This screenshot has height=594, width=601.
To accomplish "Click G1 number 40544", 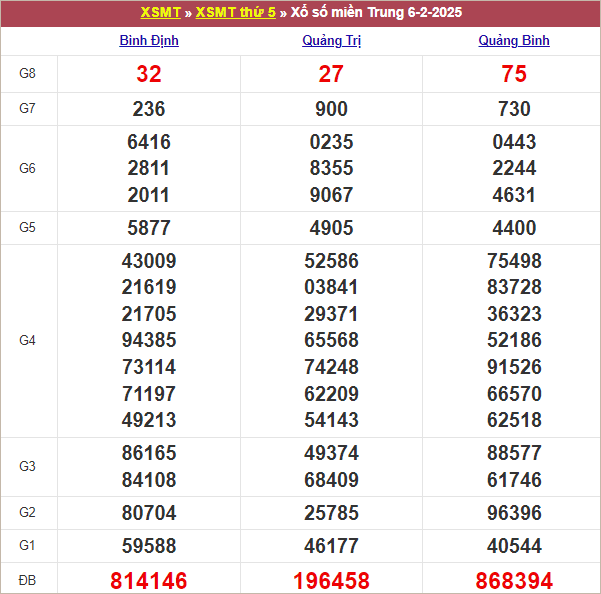I will 514,546.
